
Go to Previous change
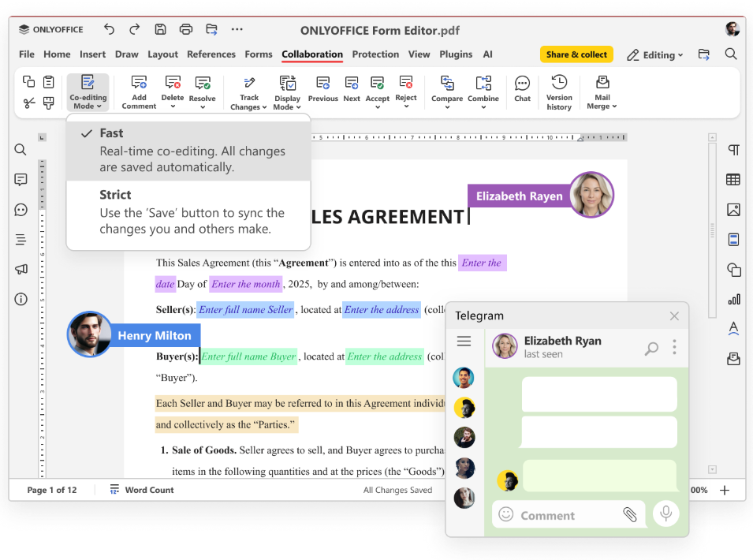[x=322, y=89]
